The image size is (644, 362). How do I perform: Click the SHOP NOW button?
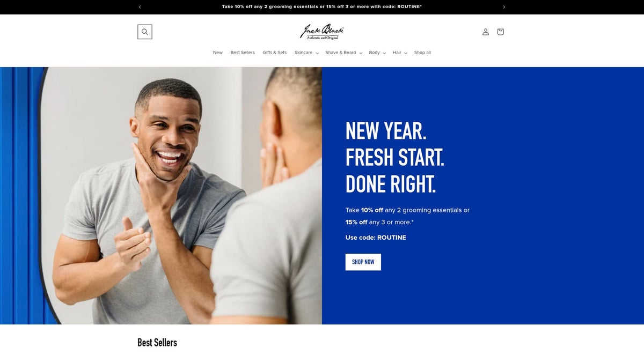click(363, 262)
